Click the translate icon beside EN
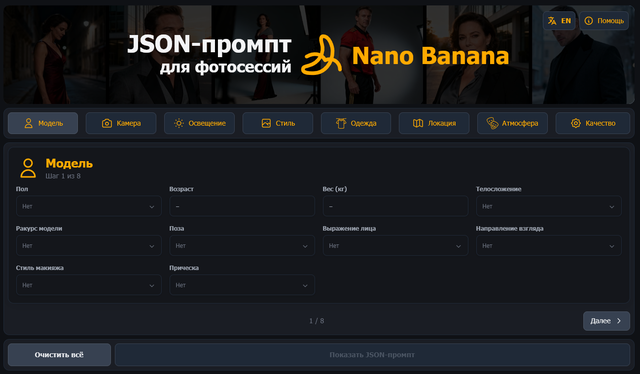640x374 pixels. (x=552, y=21)
